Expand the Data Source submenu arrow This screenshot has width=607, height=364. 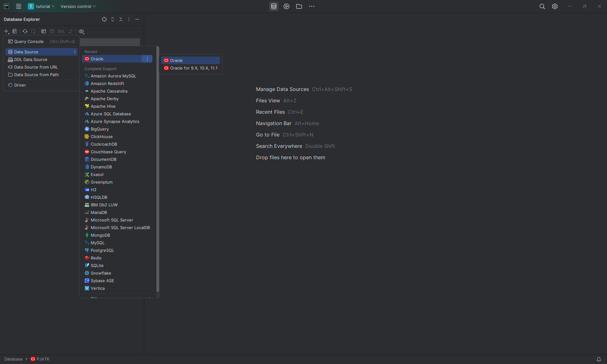tap(75, 52)
